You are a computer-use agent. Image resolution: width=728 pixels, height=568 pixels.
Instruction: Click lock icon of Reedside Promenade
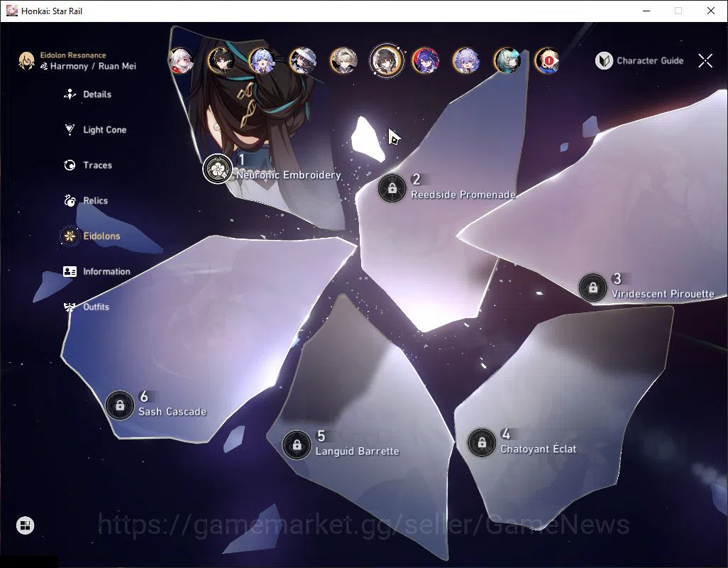point(392,188)
